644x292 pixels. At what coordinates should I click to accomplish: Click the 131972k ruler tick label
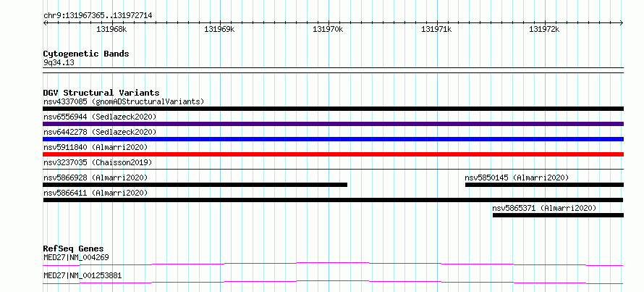[544, 30]
